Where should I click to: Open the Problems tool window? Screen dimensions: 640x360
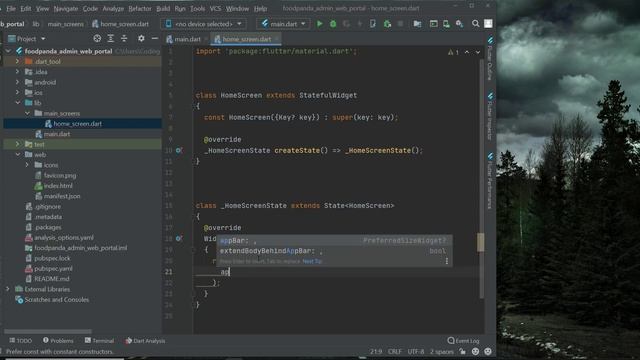(58, 340)
